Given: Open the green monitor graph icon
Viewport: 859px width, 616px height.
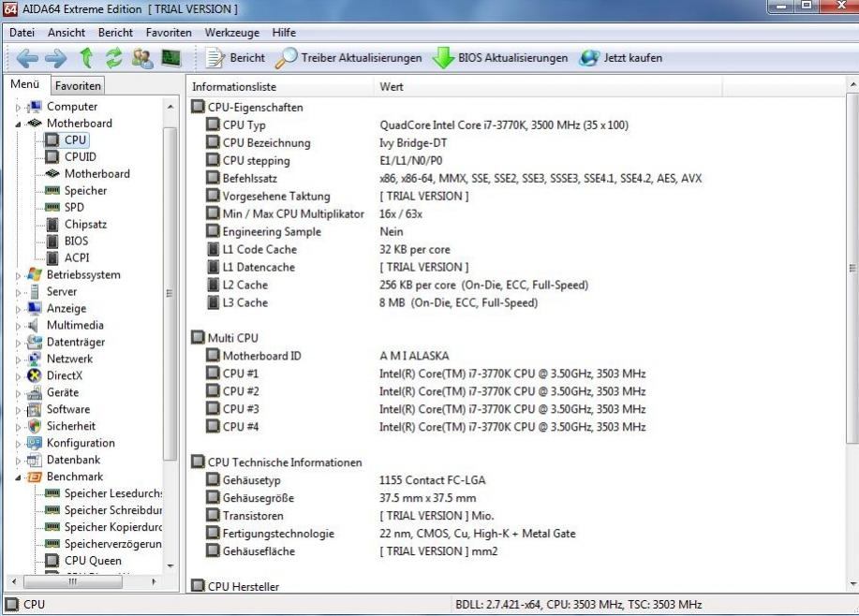Looking at the screenshot, I should [170, 57].
